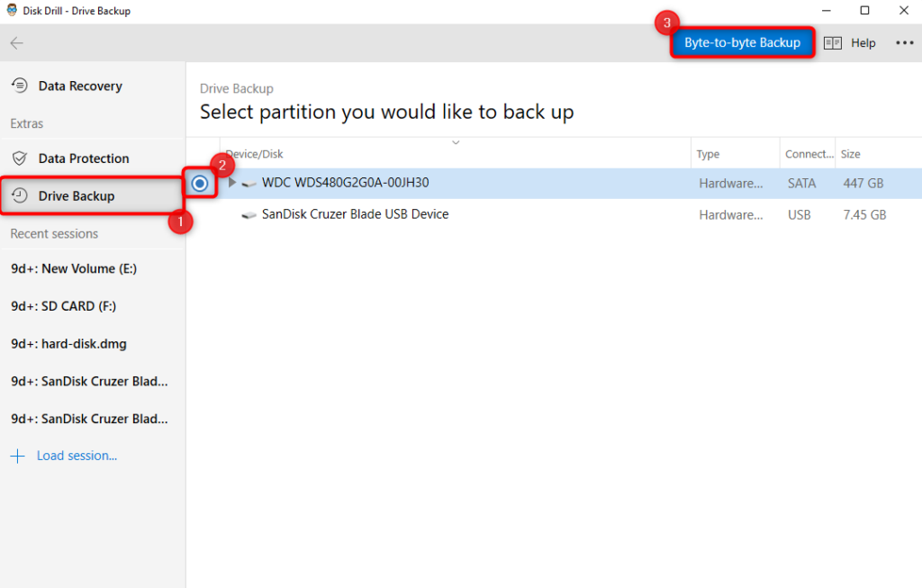The height and width of the screenshot is (588, 922).
Task: Click the Size column header
Action: [850, 154]
